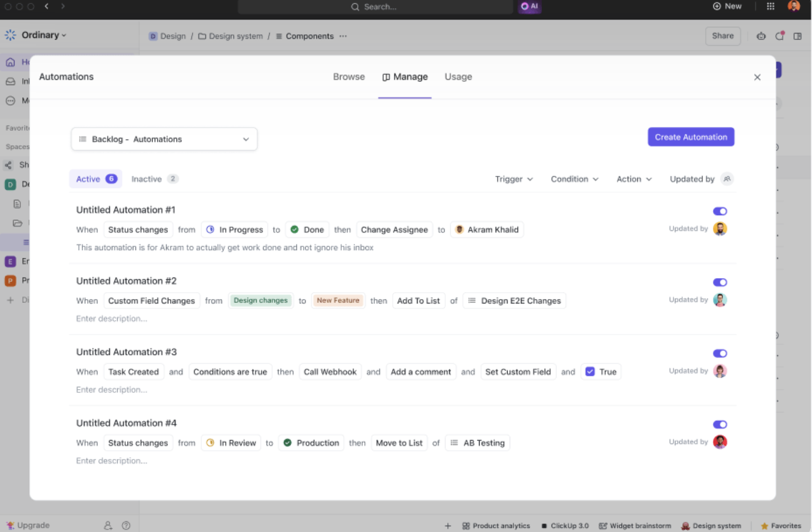Screen dimensions: 812x532
Task: Click the Create Automation button
Action: click(691, 137)
